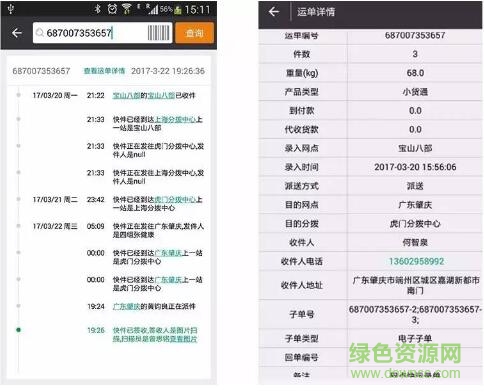Select the 重量(kg) value 68.0
484x392 pixels.
click(415, 73)
